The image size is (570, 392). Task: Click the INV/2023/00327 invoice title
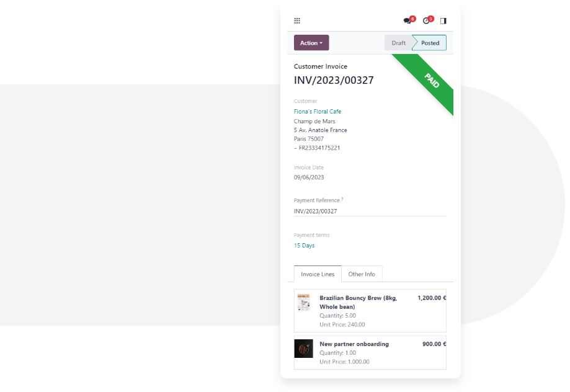click(x=334, y=80)
